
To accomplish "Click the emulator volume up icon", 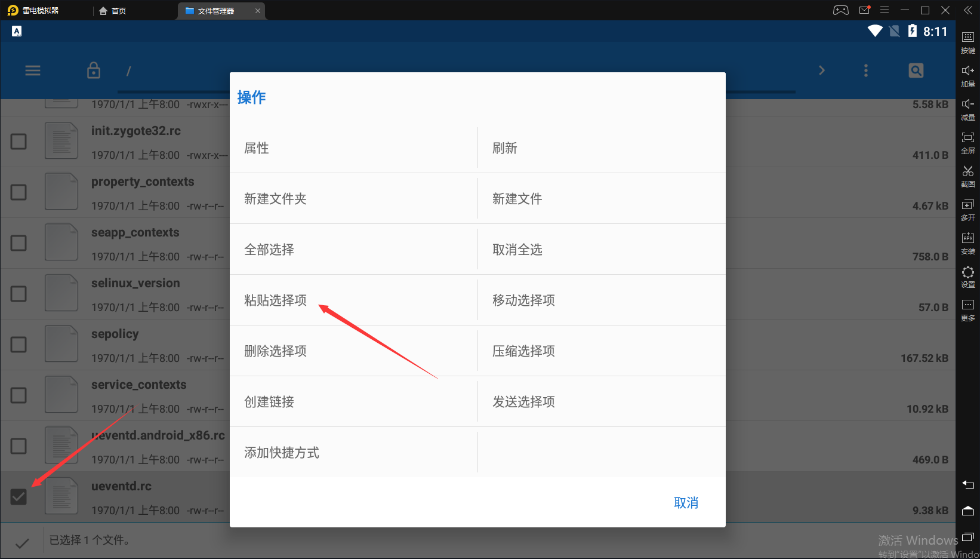I will (x=967, y=75).
